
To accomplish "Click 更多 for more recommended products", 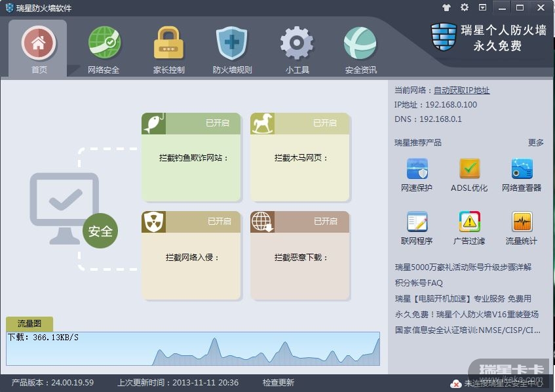I will point(535,142).
